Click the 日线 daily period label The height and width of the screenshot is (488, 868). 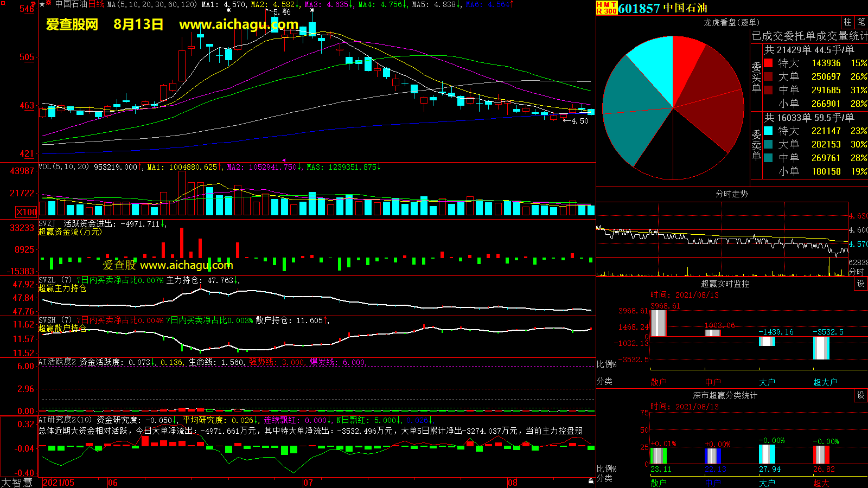pyautogui.click(x=96, y=4)
